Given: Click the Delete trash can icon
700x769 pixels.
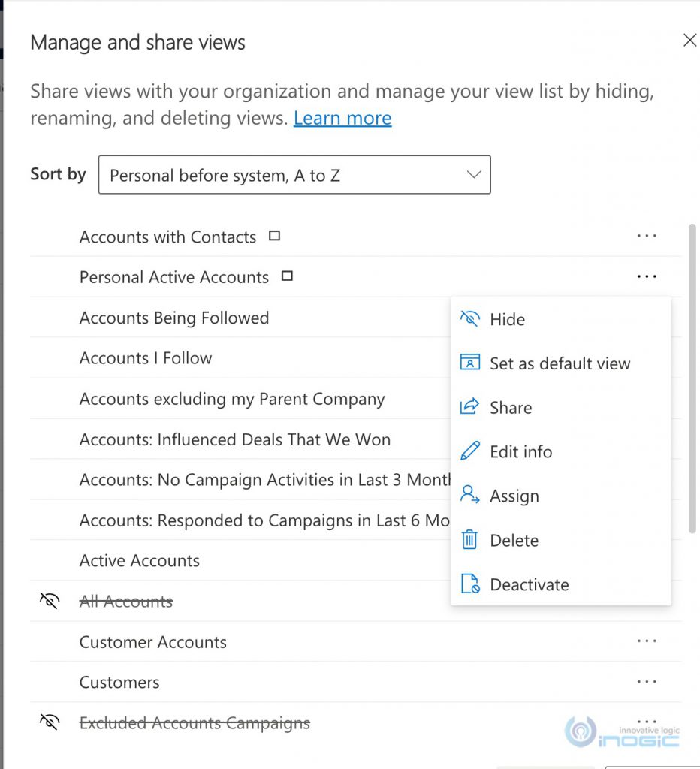Looking at the screenshot, I should 469,540.
